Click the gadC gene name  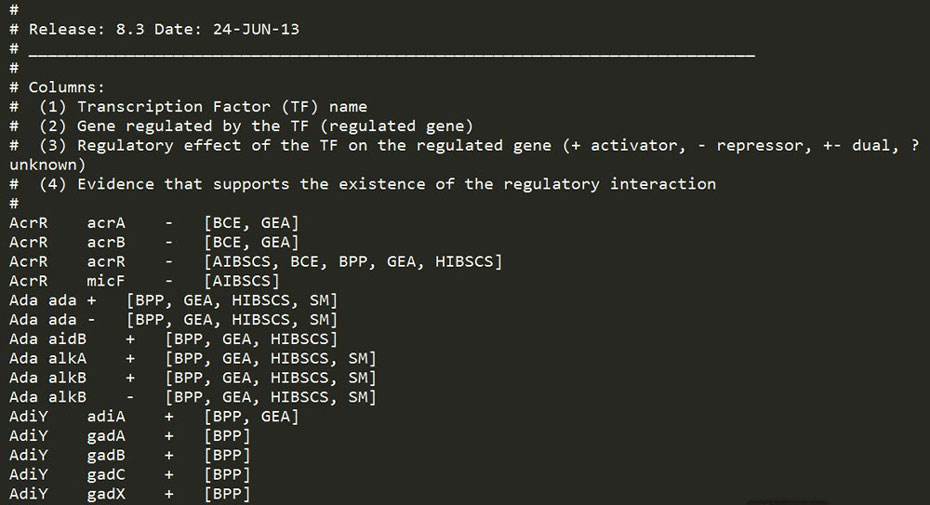(x=106, y=475)
